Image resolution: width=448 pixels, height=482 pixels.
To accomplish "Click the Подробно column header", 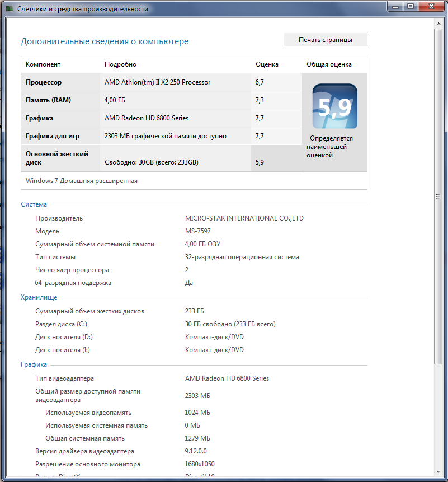I will 120,64.
